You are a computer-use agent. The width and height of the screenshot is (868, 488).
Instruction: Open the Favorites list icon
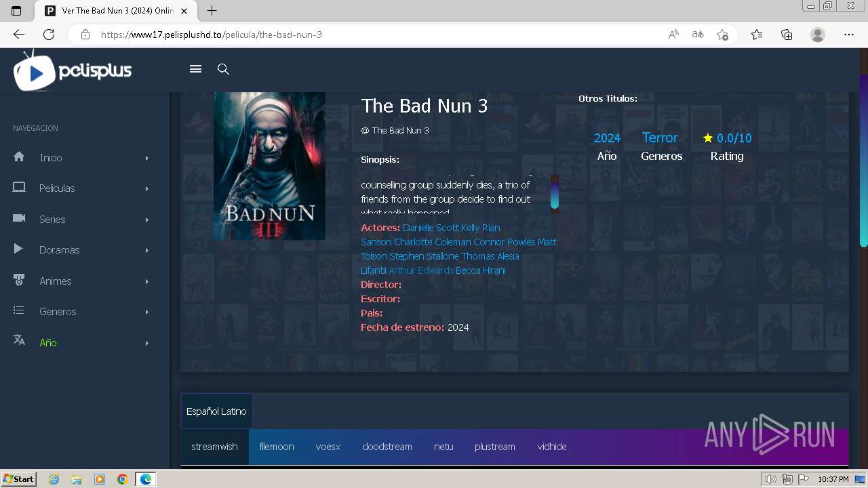pos(757,35)
